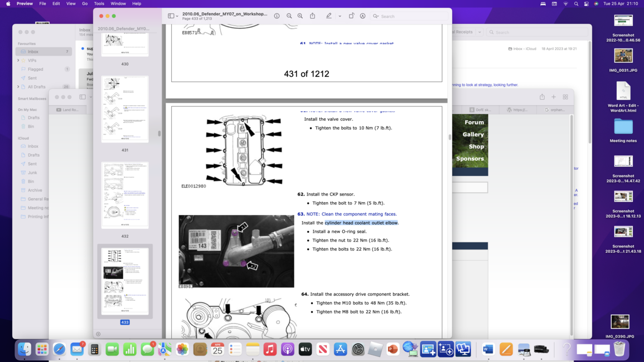Click the Shop link in the Safari page
This screenshot has width=644, height=362.
pyautogui.click(x=476, y=146)
